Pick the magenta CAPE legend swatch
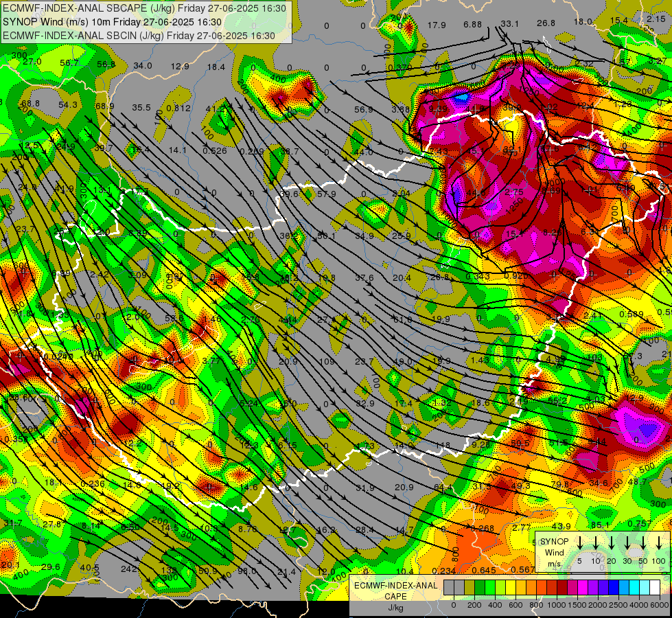 [x=583, y=587]
